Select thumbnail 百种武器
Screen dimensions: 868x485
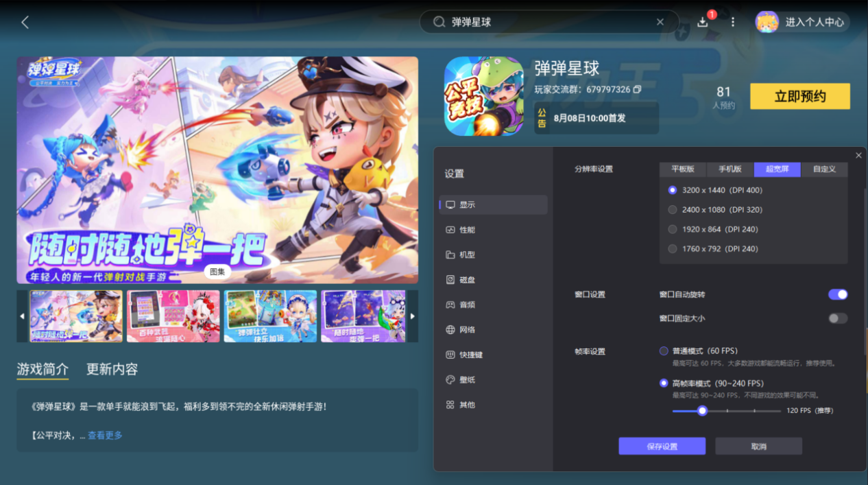(x=173, y=316)
